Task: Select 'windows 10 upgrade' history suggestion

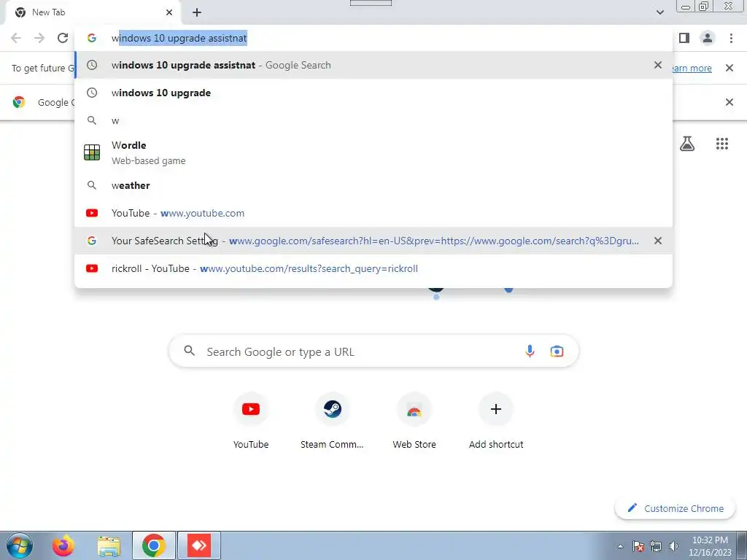Action: pyautogui.click(x=373, y=93)
